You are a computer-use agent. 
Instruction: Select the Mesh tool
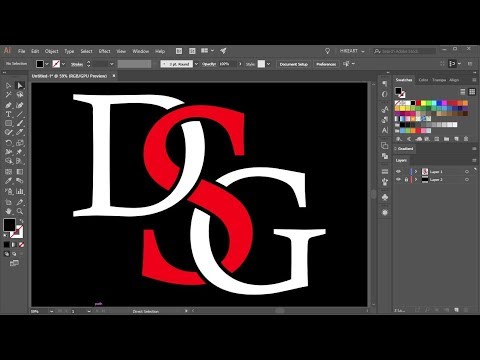pos(9,172)
